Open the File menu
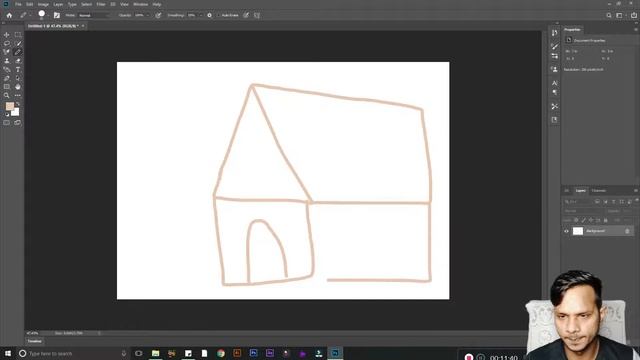Screen dimensions: 640x360 click(18, 4)
